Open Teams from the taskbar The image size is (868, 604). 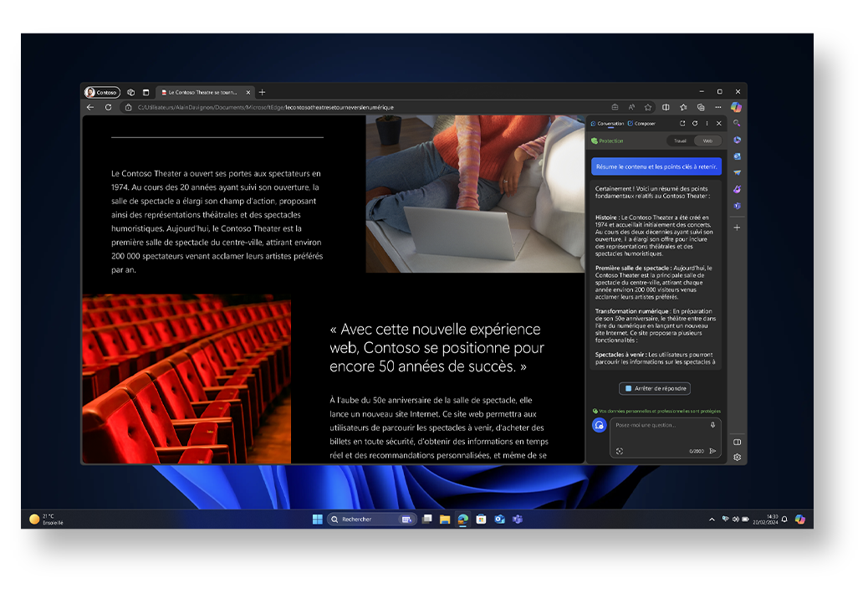point(518,520)
